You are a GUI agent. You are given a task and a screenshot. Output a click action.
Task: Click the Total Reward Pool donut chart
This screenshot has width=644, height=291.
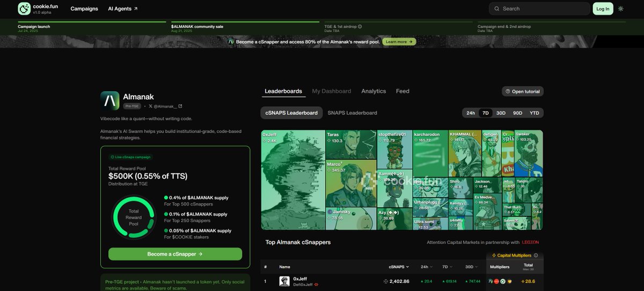coord(134,217)
